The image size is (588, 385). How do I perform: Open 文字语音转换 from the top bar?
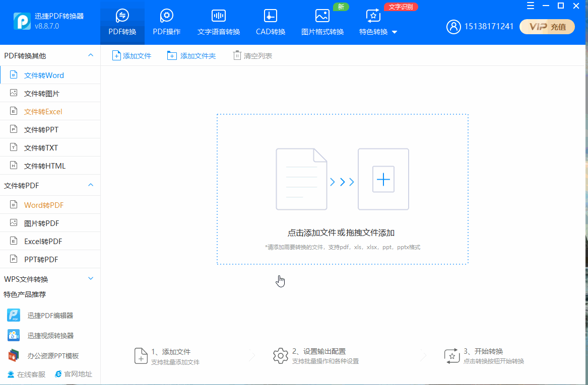218,22
